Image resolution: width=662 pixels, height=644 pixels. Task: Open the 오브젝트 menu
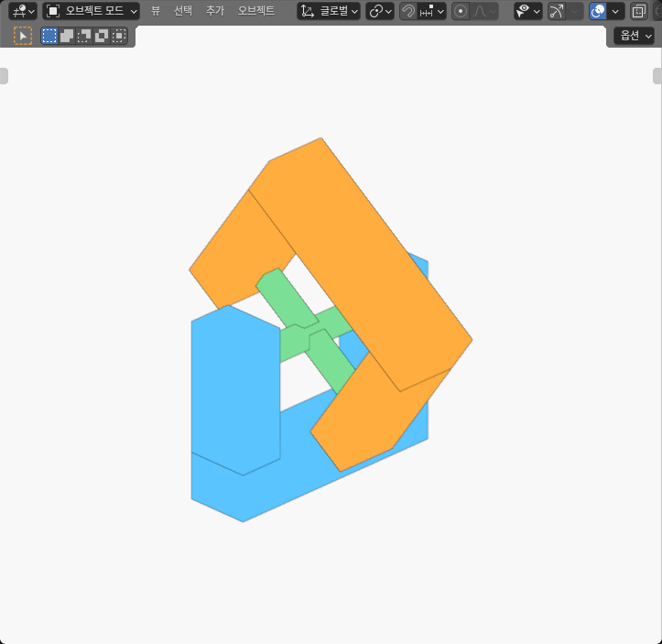(256, 11)
